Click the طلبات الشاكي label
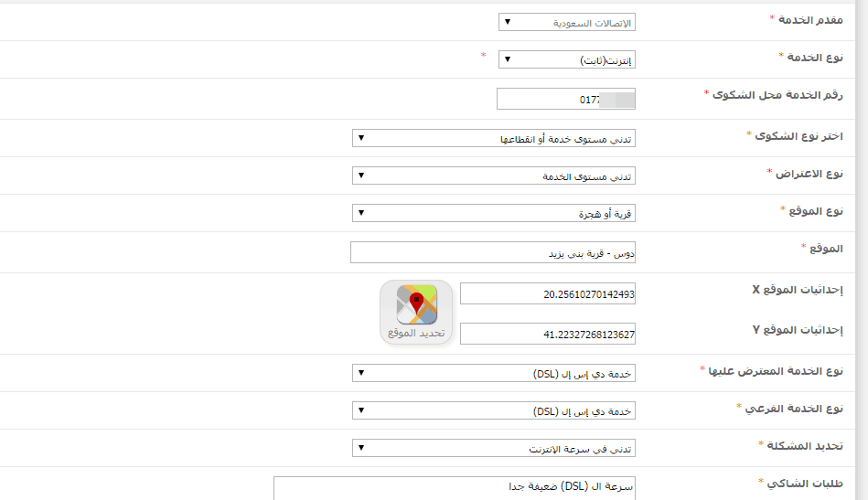The height and width of the screenshot is (500, 868). click(805, 483)
